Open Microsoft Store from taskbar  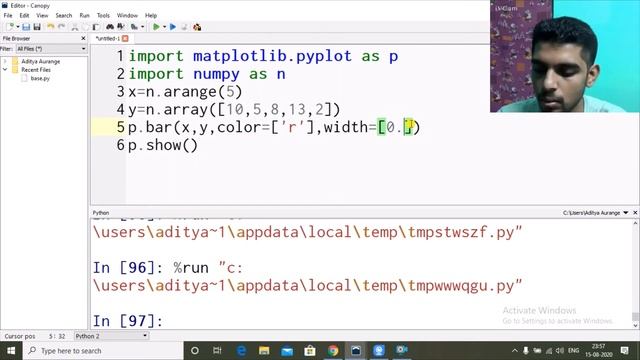pos(310,351)
